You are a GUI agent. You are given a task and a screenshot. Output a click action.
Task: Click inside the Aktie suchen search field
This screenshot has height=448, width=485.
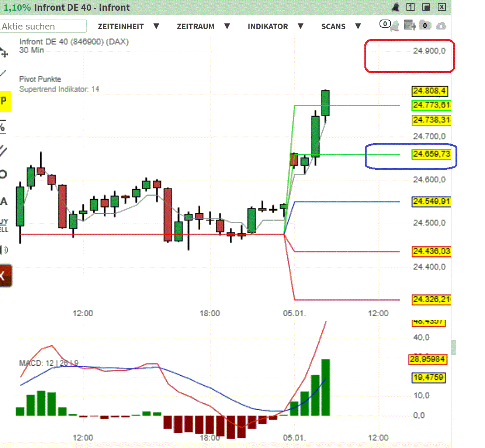43,26
